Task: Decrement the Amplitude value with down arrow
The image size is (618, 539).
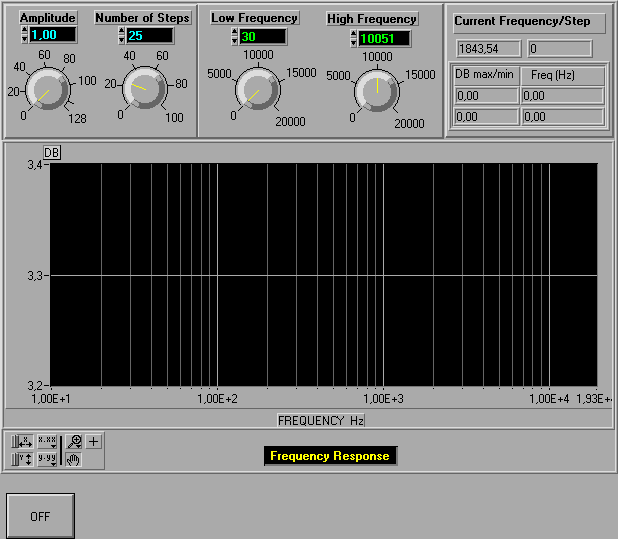Action: (x=24, y=39)
